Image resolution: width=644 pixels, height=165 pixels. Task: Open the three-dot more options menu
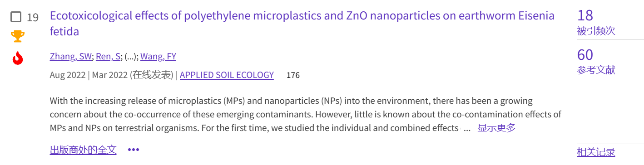coord(134,150)
